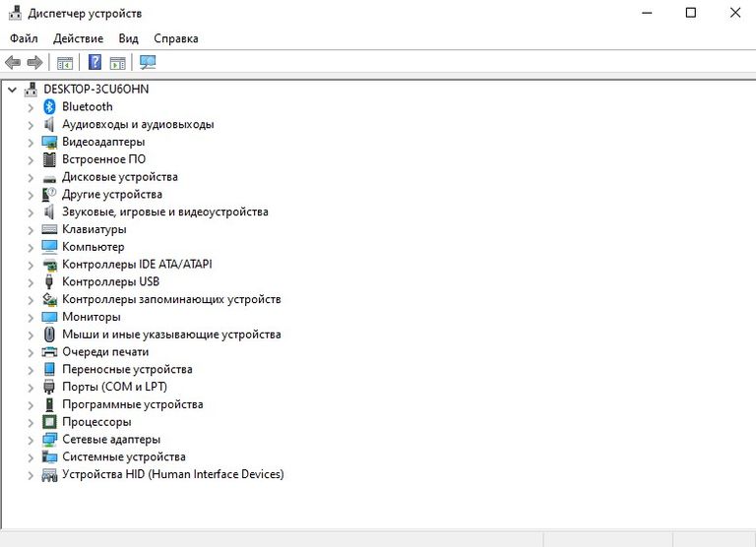
Task: Click the Порты (COM и LPT) connector icon
Action: (49, 387)
